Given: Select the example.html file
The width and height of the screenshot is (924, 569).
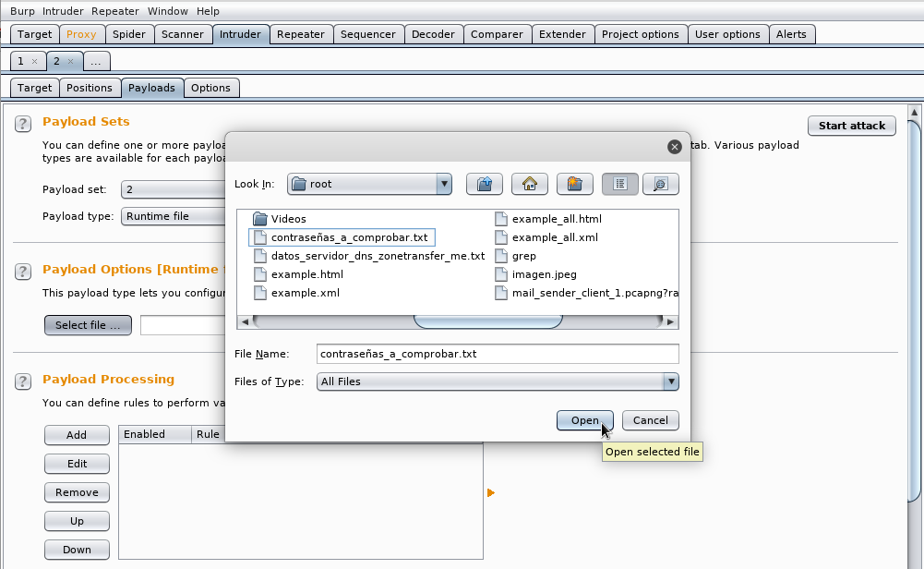Looking at the screenshot, I should (x=299, y=274).
